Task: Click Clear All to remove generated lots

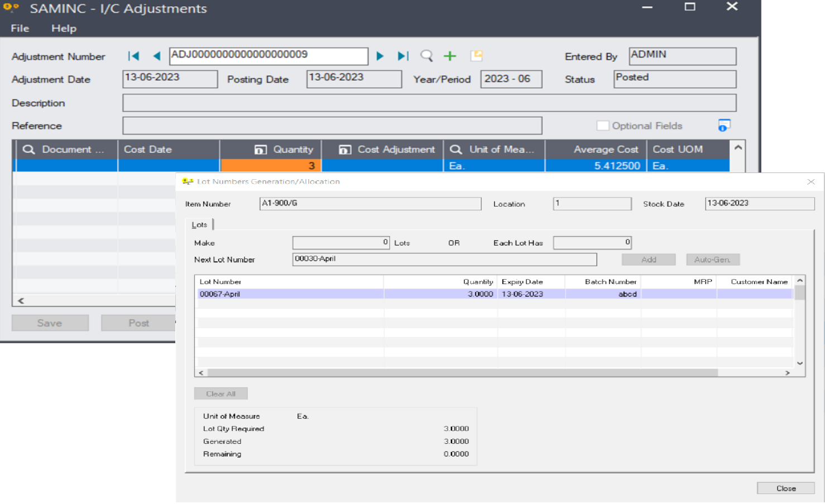Action: (x=220, y=393)
